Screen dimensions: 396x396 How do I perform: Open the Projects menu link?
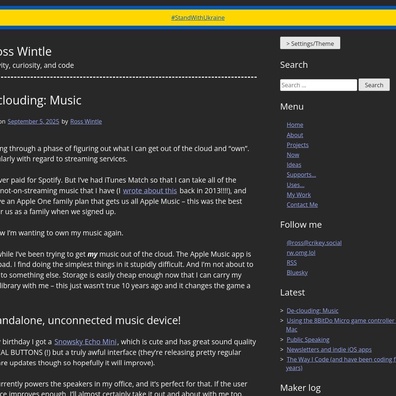point(298,145)
